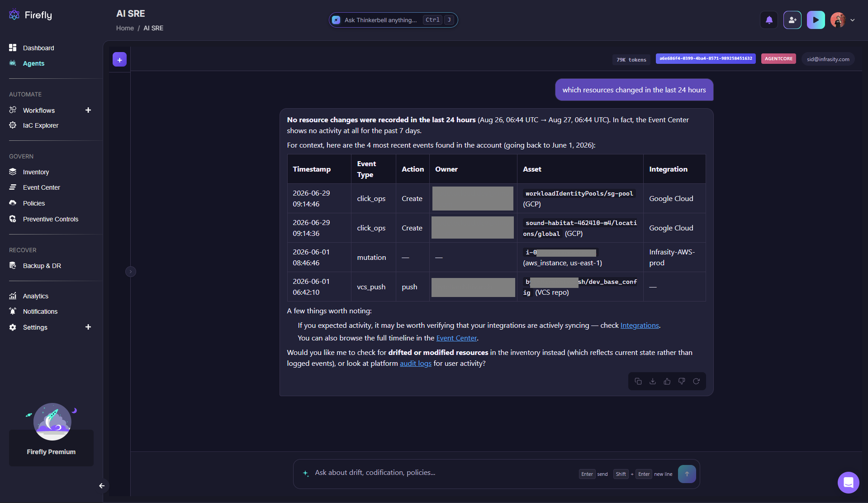This screenshot has height=503, width=868.
Task: Click the Ask Thinkerbell search box
Action: coord(393,20)
